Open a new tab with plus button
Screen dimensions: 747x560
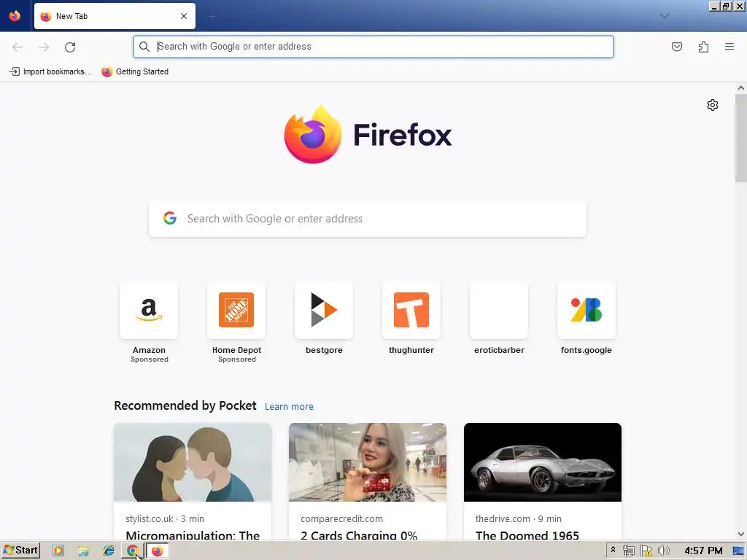[x=212, y=17]
